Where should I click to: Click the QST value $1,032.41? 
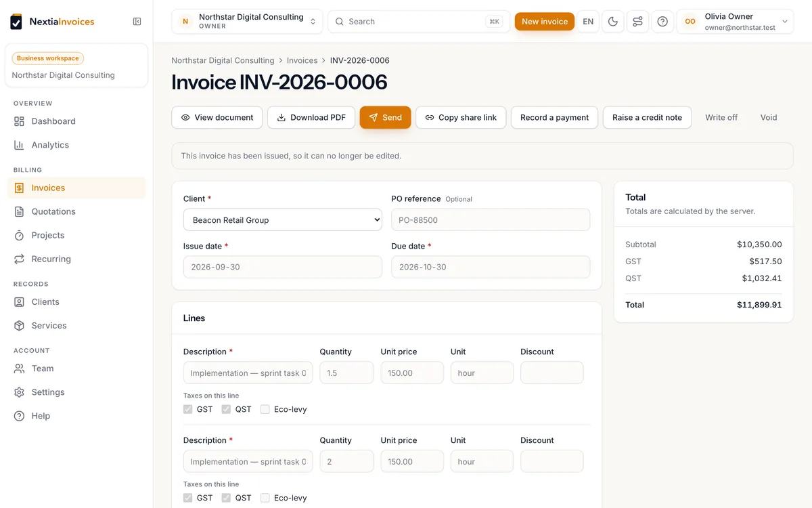point(762,278)
